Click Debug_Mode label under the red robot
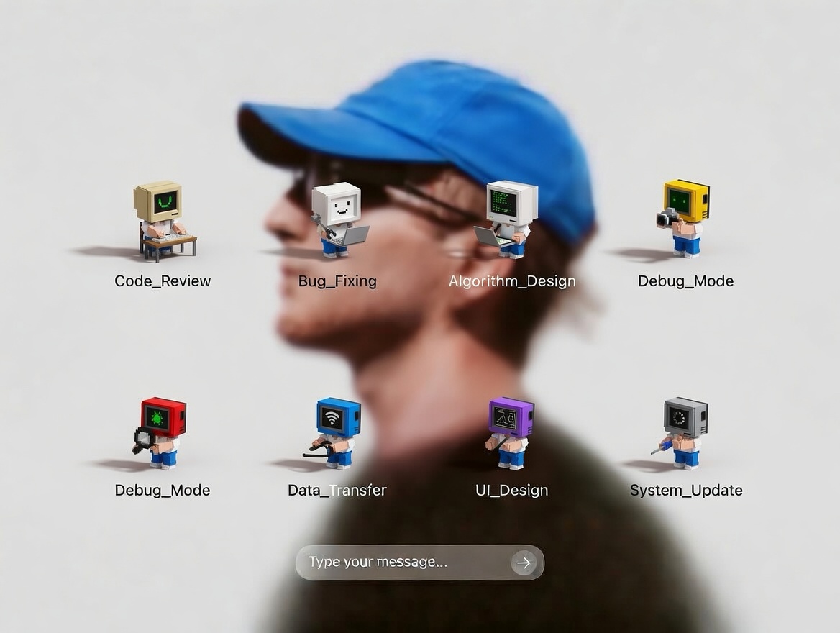Viewport: 840px width, 633px height. point(163,491)
